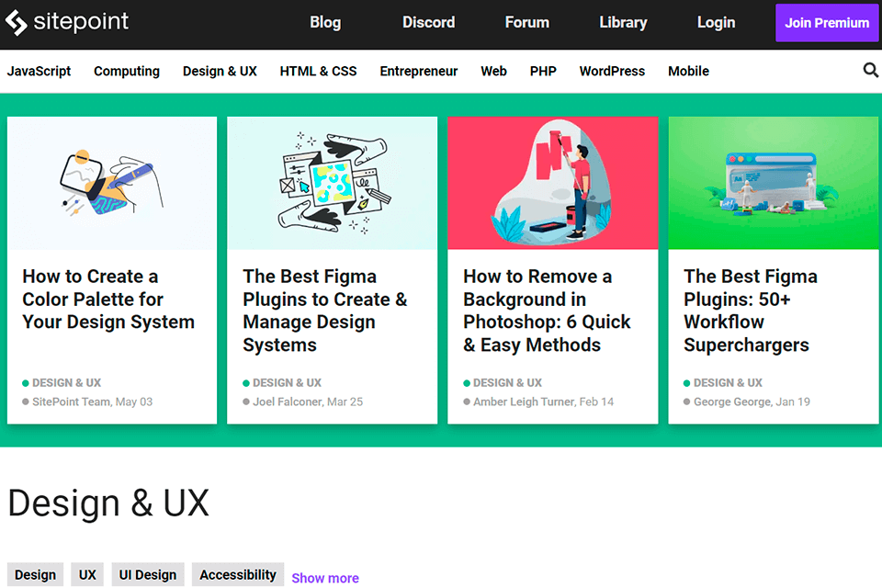Go to Discord in top navigation
The height and width of the screenshot is (588, 882).
[x=428, y=22]
